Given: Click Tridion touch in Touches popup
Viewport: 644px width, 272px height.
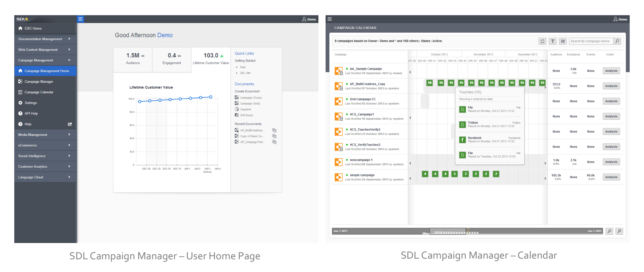Looking at the screenshot, I should [x=490, y=124].
